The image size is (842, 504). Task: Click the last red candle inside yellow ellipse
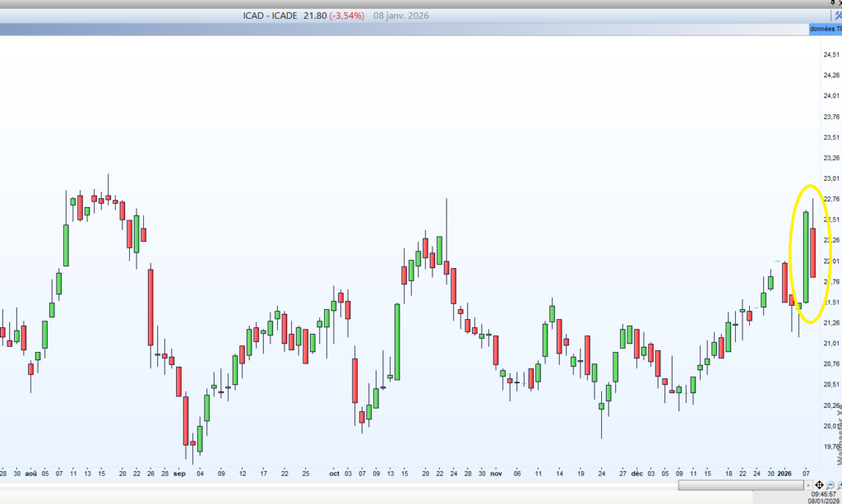(x=812, y=252)
